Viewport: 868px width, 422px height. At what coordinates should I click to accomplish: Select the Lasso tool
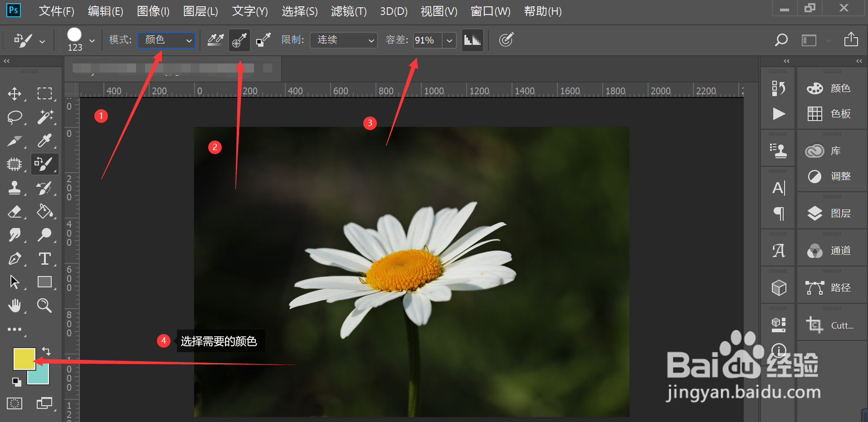pyautogui.click(x=15, y=117)
